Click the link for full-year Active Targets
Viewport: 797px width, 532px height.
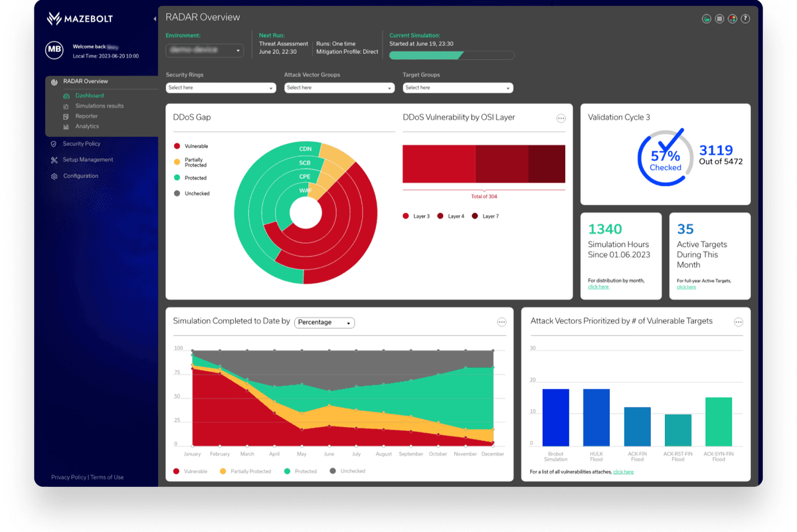(686, 287)
